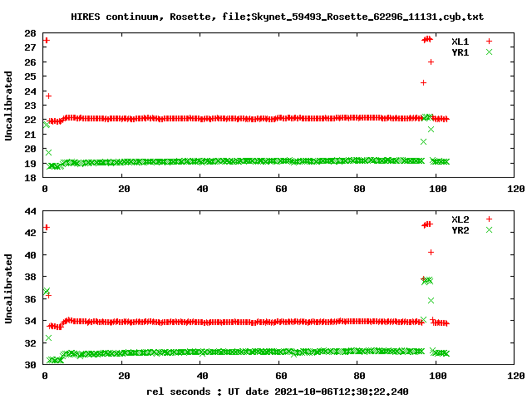532x399 pixels.
Task: Click the y-axis tick label 34
Action: pyautogui.click(x=30, y=321)
